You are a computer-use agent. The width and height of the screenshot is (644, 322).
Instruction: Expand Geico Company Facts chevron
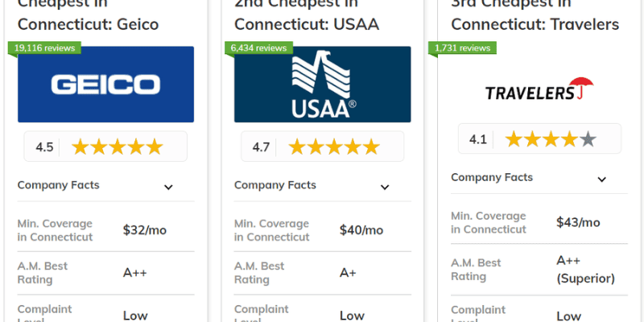pyautogui.click(x=168, y=187)
